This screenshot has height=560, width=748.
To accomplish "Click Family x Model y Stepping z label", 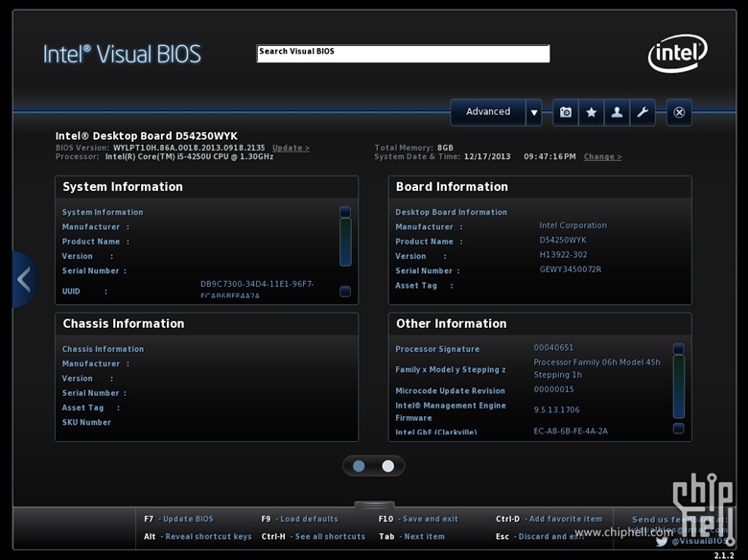I will pyautogui.click(x=451, y=370).
